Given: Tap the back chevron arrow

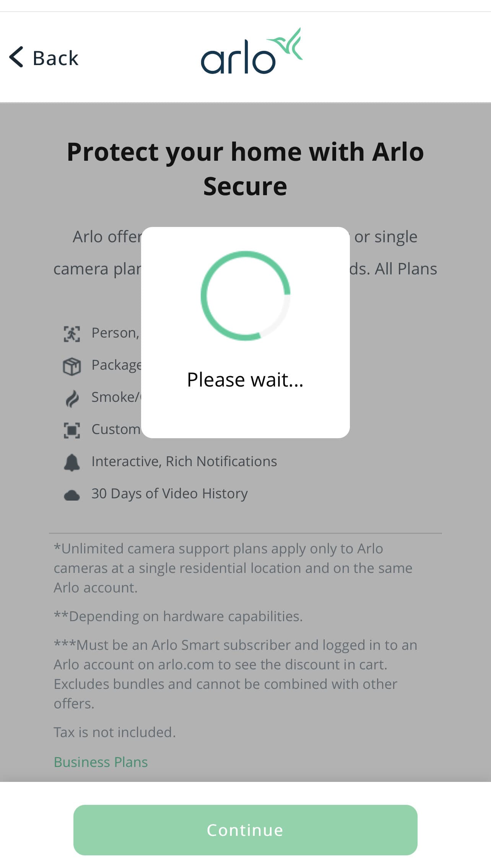Looking at the screenshot, I should [16, 57].
